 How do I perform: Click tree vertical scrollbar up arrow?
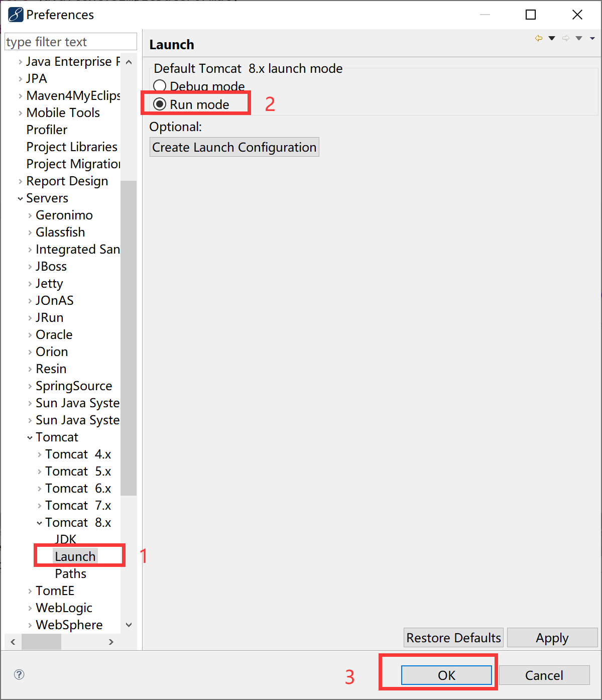129,62
